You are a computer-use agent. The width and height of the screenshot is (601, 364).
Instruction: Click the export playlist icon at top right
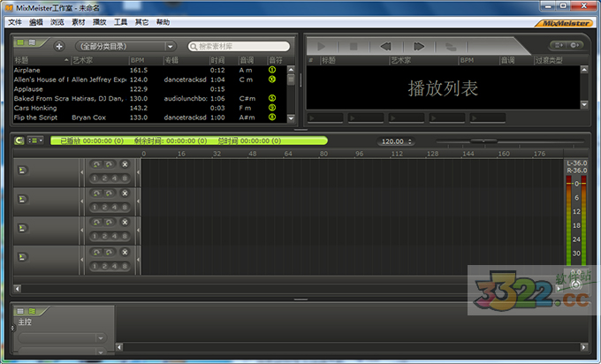tap(559, 45)
